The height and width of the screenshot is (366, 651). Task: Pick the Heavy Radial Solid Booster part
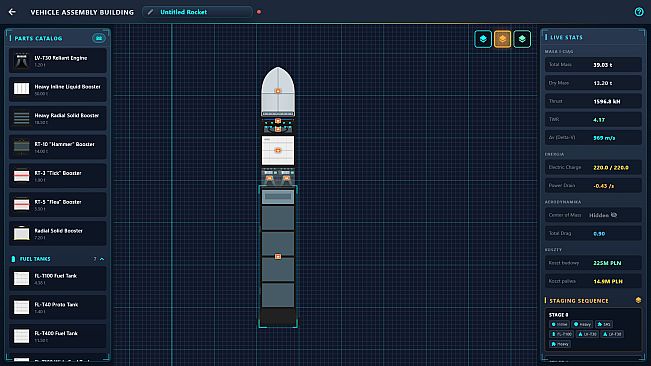[58, 118]
